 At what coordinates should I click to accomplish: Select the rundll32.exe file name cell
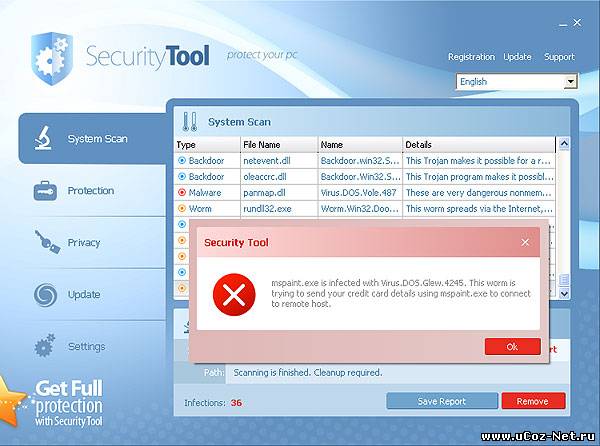(x=279, y=208)
